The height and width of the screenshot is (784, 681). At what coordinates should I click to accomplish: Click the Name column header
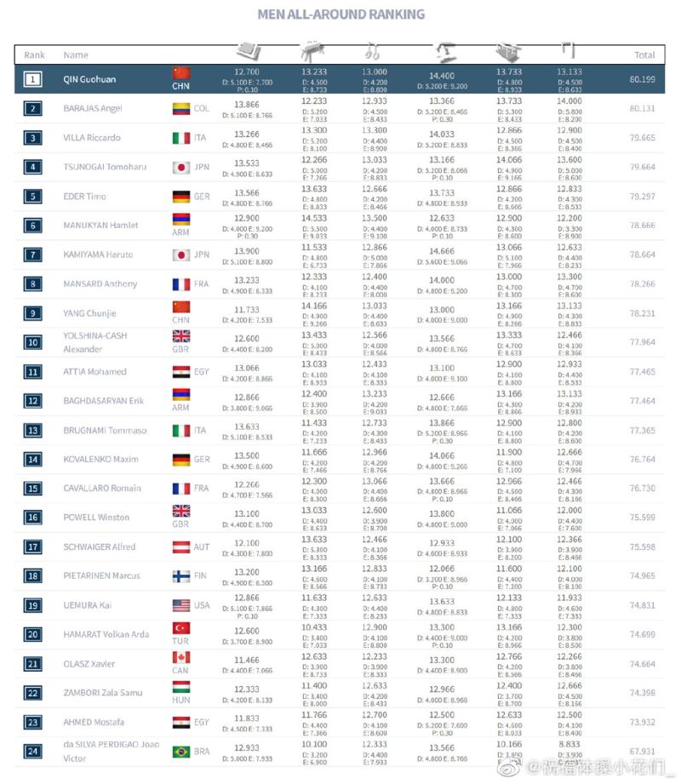click(76, 55)
